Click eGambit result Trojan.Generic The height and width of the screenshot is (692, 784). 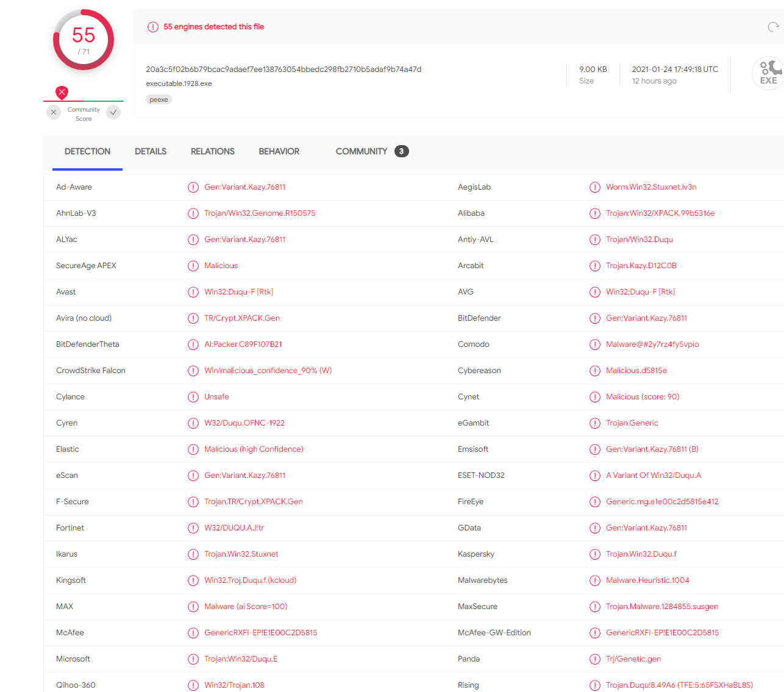(632, 423)
